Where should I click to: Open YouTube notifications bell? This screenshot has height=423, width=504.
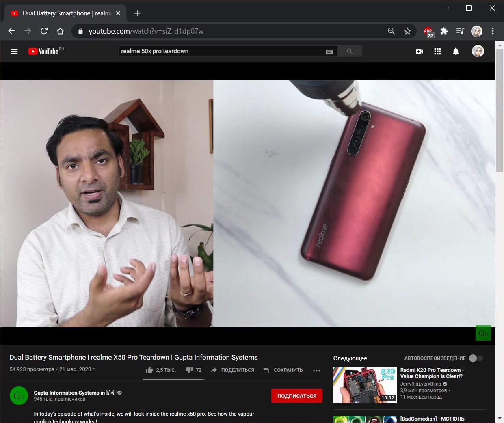[456, 51]
